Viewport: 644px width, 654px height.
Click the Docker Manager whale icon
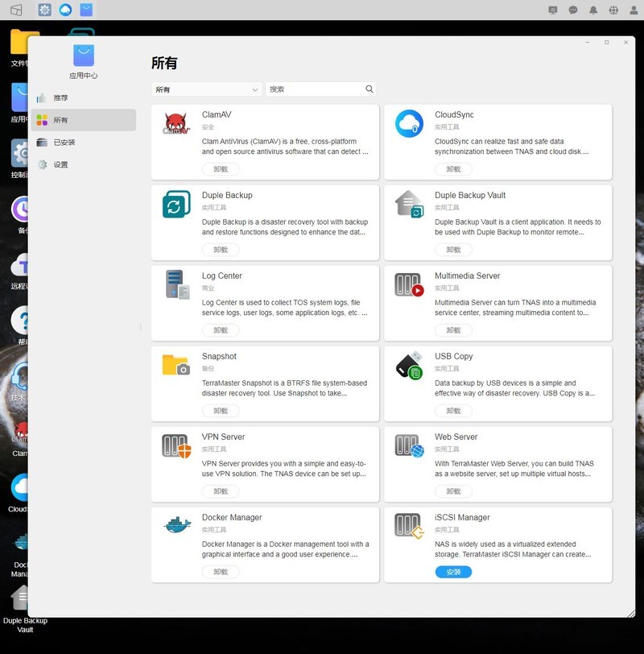click(176, 526)
